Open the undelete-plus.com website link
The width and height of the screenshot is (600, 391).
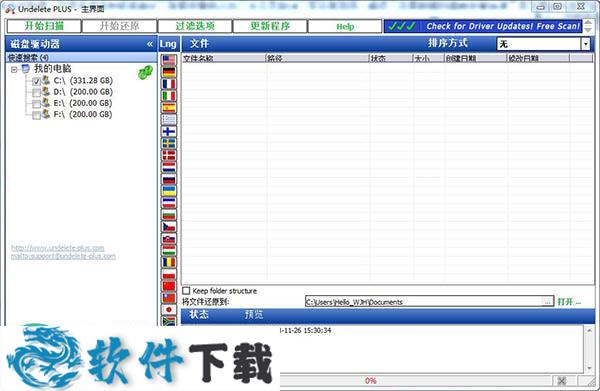tap(57, 248)
